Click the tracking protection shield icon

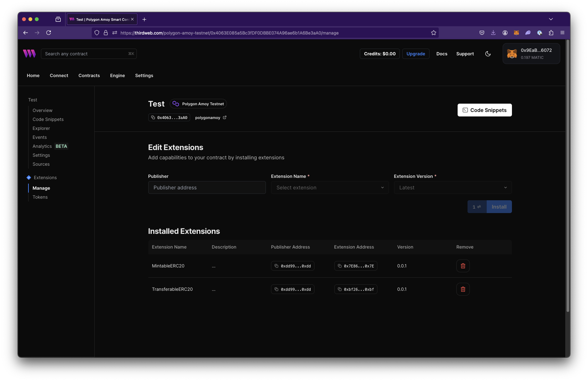[x=97, y=33]
